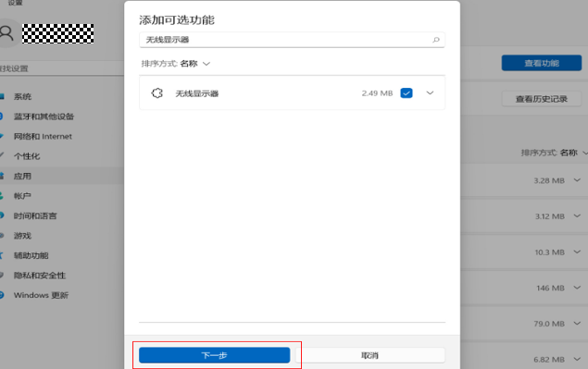Expand the 3.28 MB feature row
This screenshot has width=588, height=369.
tap(577, 180)
